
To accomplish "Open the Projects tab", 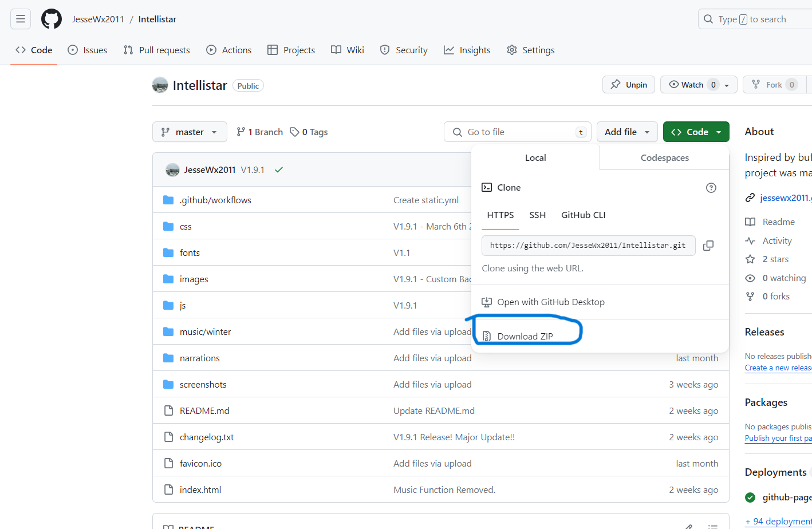I will [x=291, y=50].
